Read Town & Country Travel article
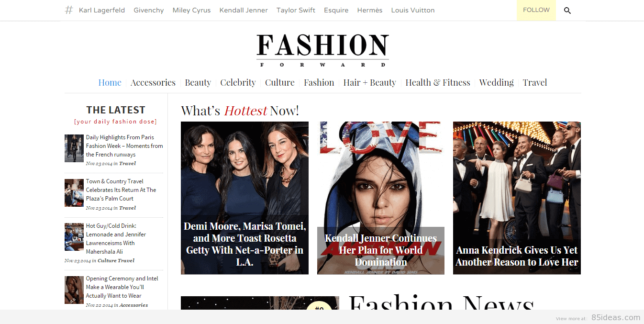The width and height of the screenshot is (644, 324). click(x=121, y=190)
